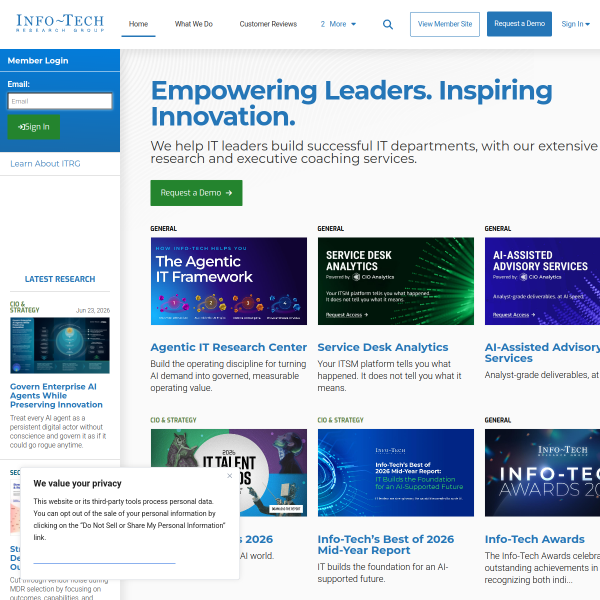Open Customer Reviews in the navigation
The image size is (600, 600).
click(x=268, y=24)
